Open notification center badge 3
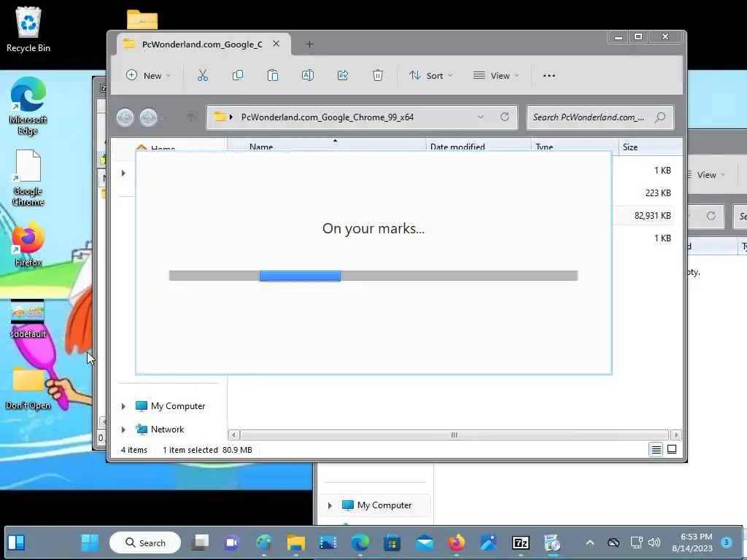The image size is (747, 560). [727, 542]
